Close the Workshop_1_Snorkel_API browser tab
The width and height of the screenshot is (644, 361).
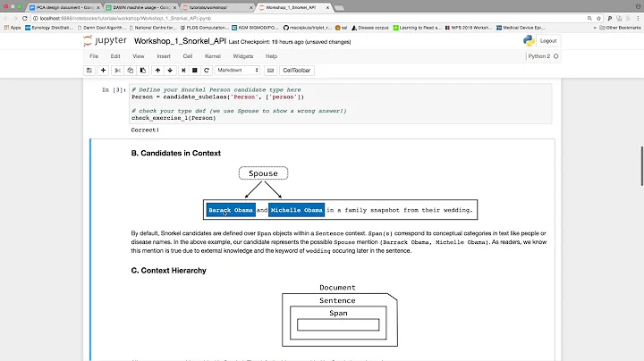[327, 7]
